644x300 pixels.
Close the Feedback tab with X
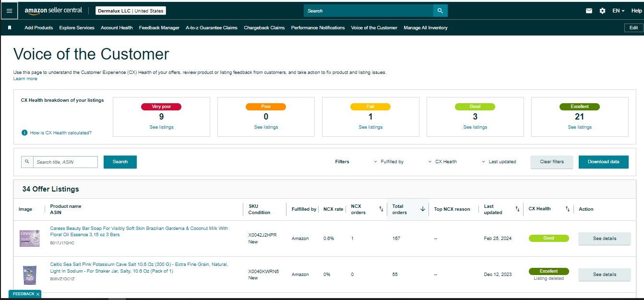coord(38,294)
